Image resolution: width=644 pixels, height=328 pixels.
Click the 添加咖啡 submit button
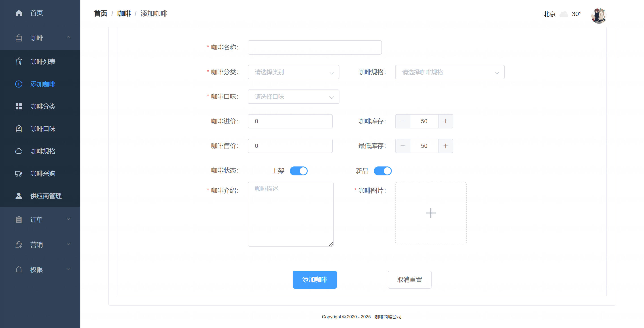pyautogui.click(x=315, y=280)
